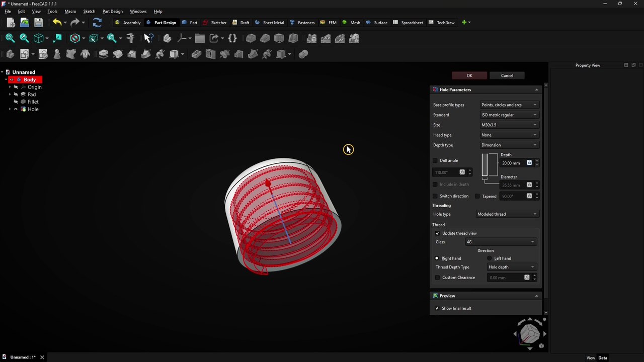
Task: Select the Fillet feature in the tree
Action: pos(33,102)
